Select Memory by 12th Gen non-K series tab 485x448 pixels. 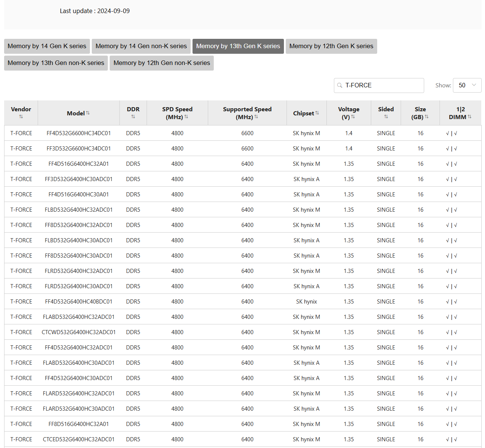(x=162, y=63)
